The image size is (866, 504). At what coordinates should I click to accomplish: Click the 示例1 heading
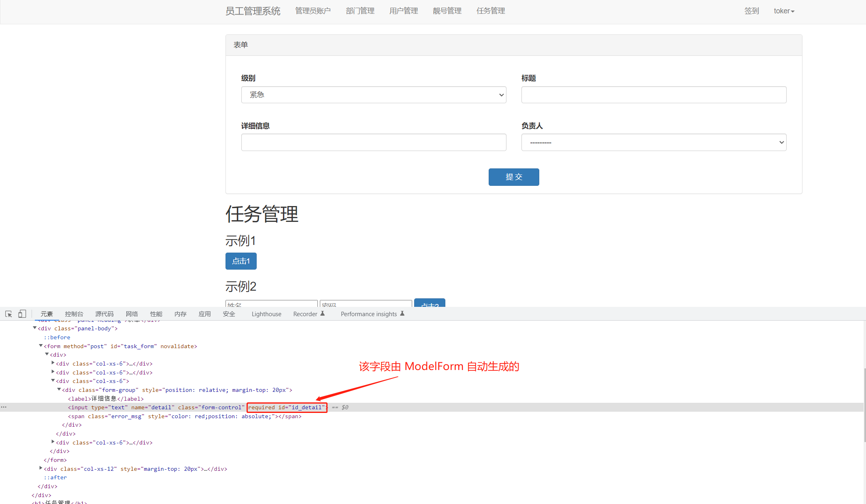pyautogui.click(x=240, y=241)
